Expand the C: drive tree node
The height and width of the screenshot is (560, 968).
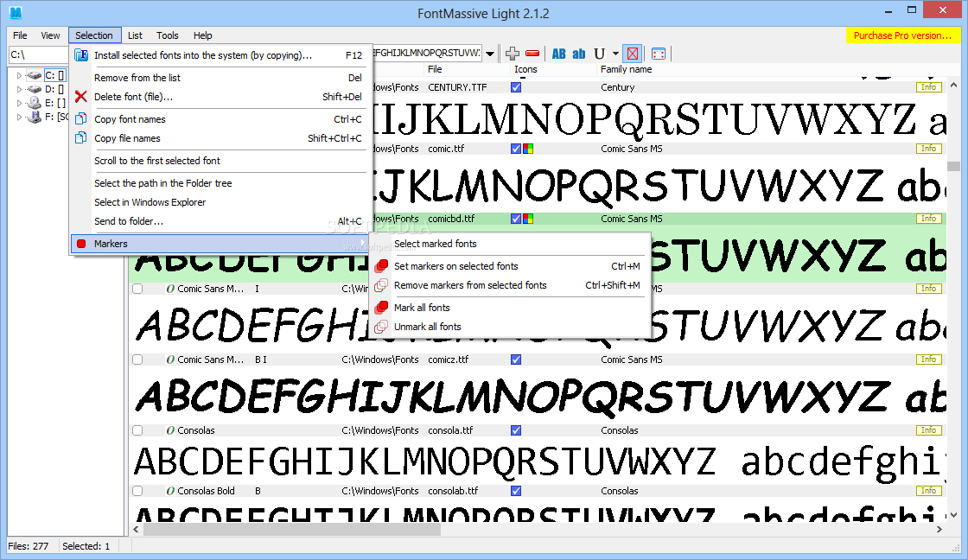19,76
